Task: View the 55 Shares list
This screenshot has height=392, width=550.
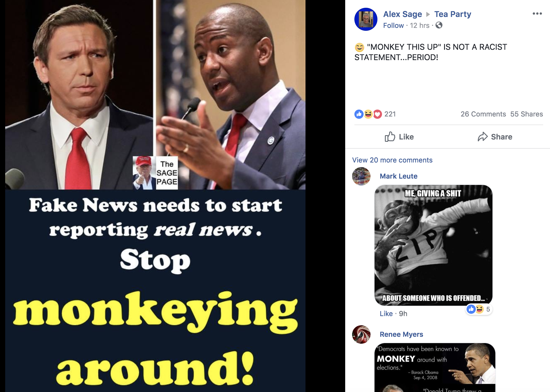Action: [x=526, y=114]
